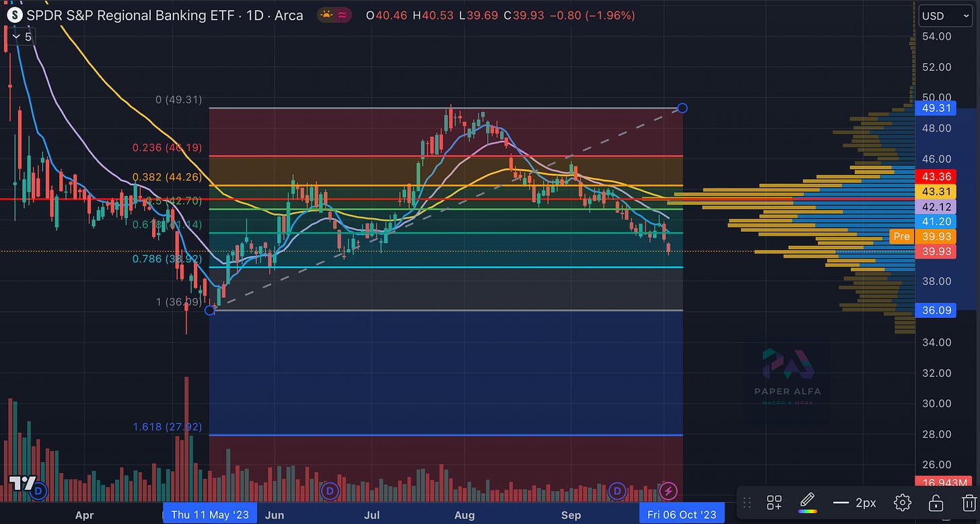
Task: Click the orange Pre price label
Action: click(901, 236)
